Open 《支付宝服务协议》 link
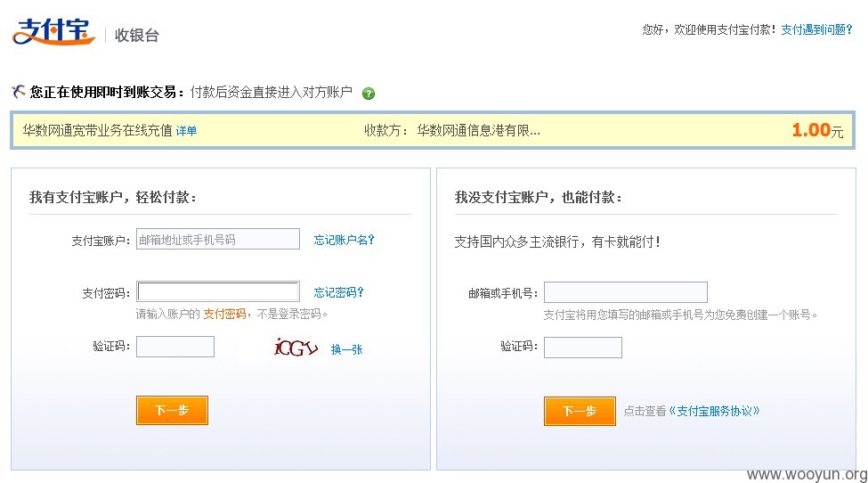Screen dimensions: 868x483 (714, 411)
